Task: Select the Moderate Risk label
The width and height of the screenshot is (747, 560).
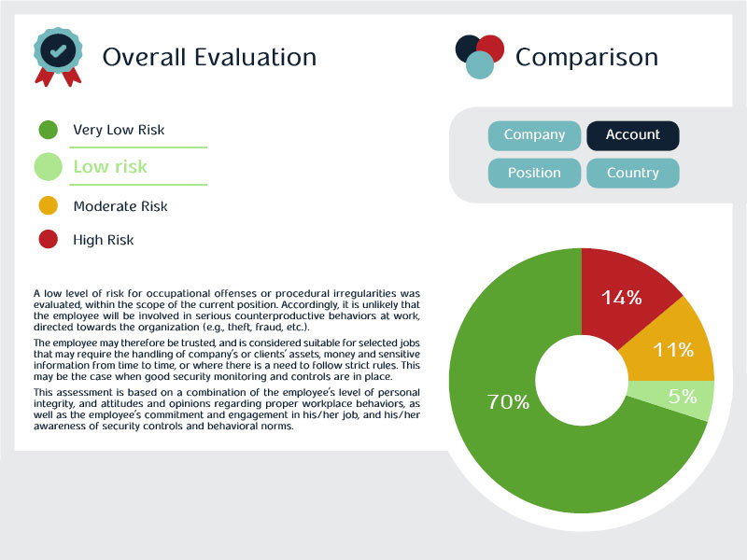Action: [120, 206]
